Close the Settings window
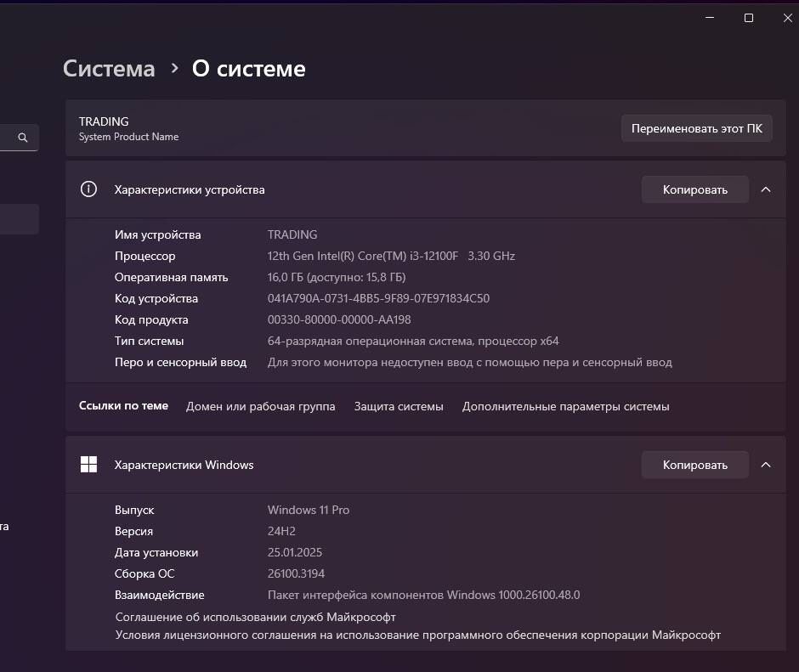Screen dimensions: 799x672 click(x=788, y=18)
